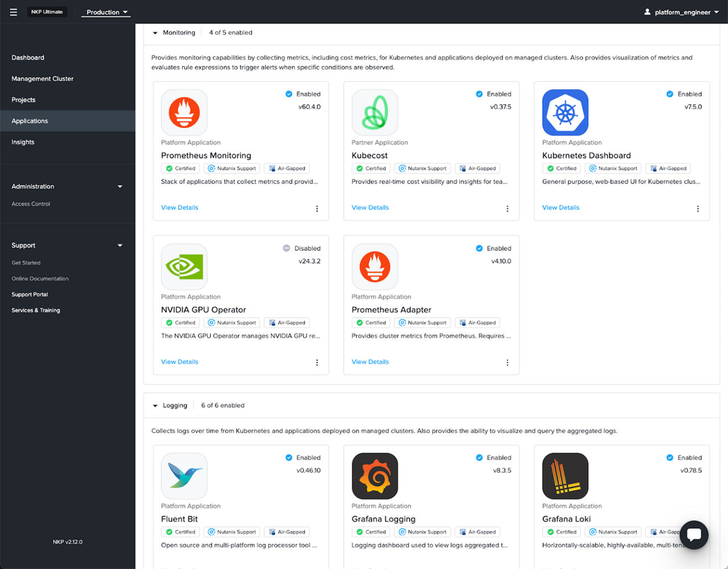
Task: Select the Prometheus Adapter flame icon
Action: coord(375,267)
